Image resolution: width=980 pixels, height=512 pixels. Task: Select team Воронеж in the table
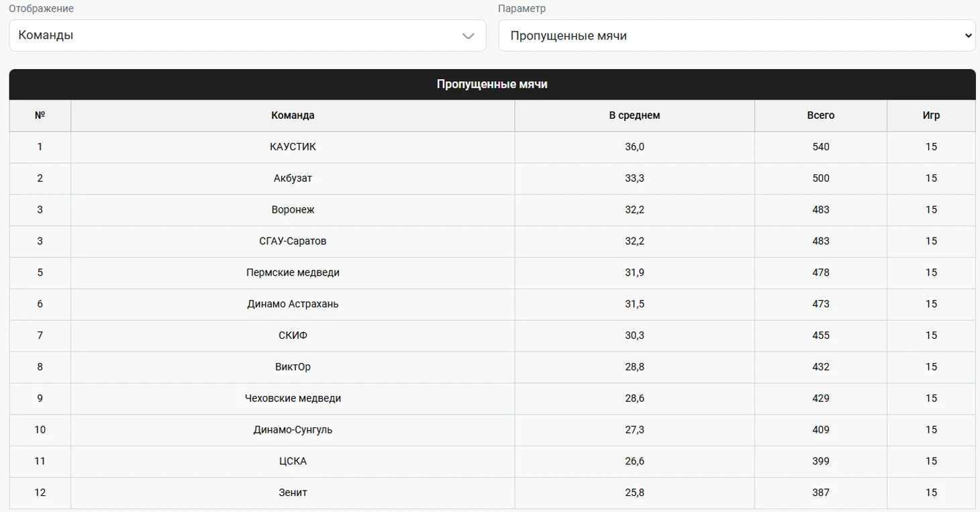(293, 210)
